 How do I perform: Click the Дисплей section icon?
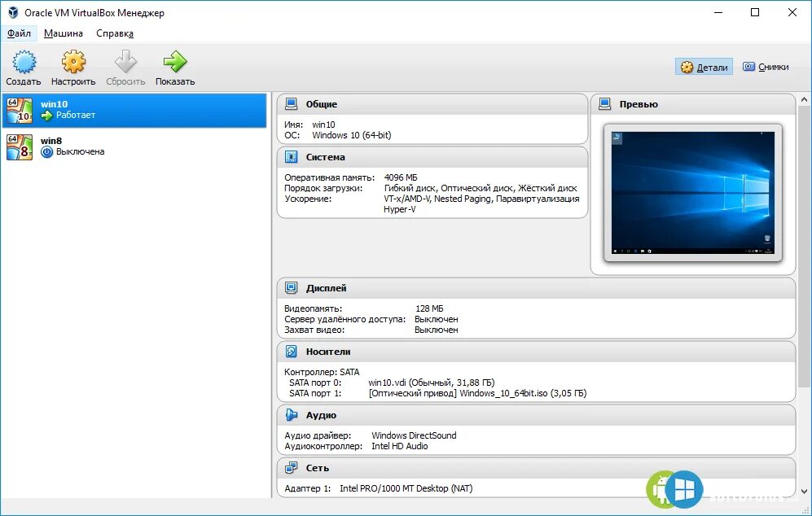click(x=292, y=288)
